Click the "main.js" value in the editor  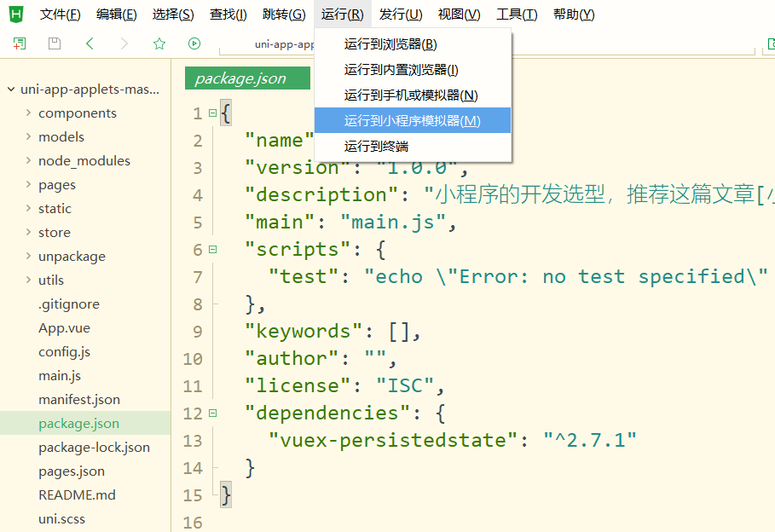tap(393, 223)
